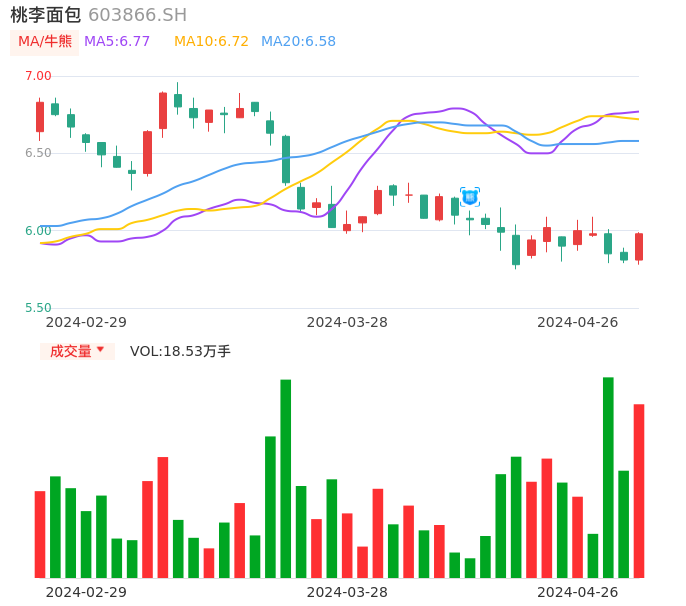Click the 6.50 price axis label
Viewport: 686px width, 606px height.
[x=38, y=153]
